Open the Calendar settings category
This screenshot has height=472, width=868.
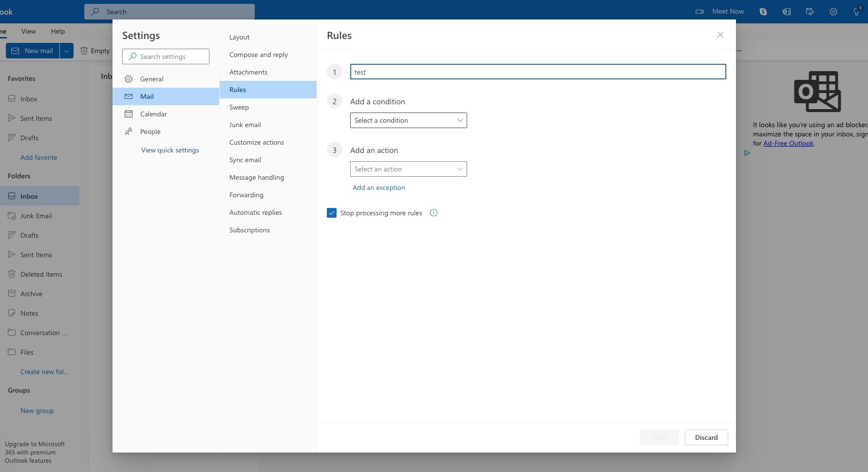point(153,114)
